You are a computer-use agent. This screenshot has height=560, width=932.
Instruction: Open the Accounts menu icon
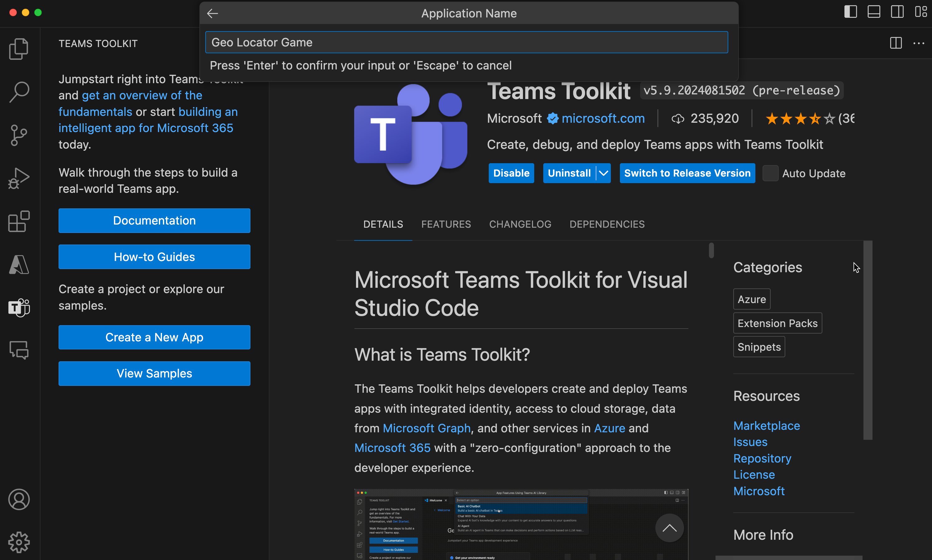[19, 499]
